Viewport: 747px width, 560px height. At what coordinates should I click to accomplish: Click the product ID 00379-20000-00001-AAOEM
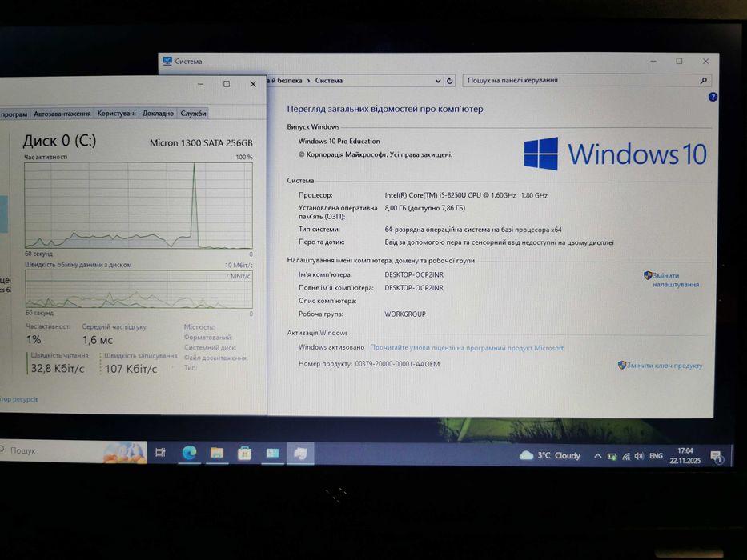(397, 364)
